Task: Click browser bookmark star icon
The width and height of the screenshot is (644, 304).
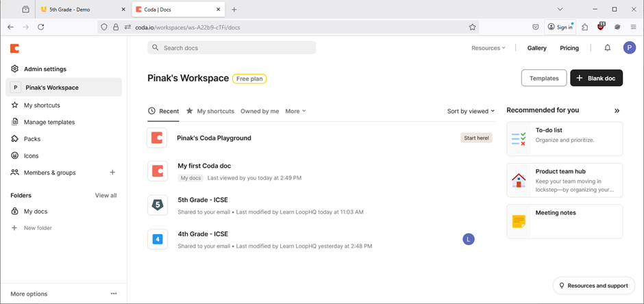Action: 472,27
